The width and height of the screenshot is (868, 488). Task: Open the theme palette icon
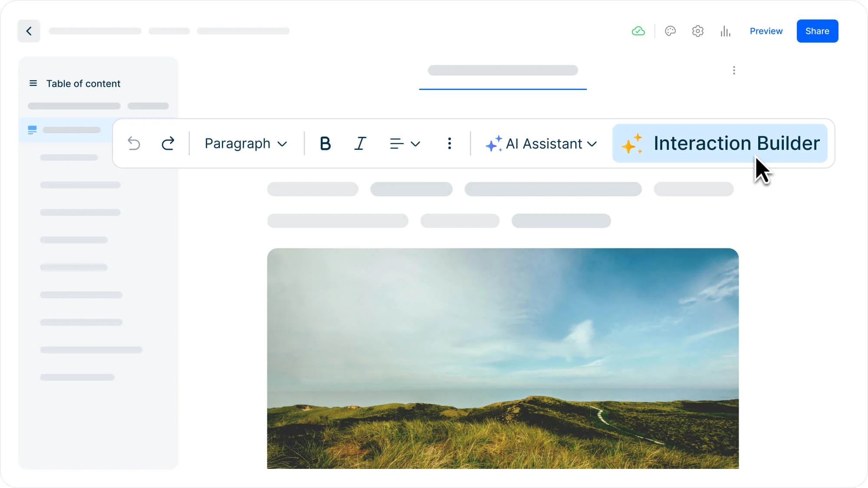670,31
